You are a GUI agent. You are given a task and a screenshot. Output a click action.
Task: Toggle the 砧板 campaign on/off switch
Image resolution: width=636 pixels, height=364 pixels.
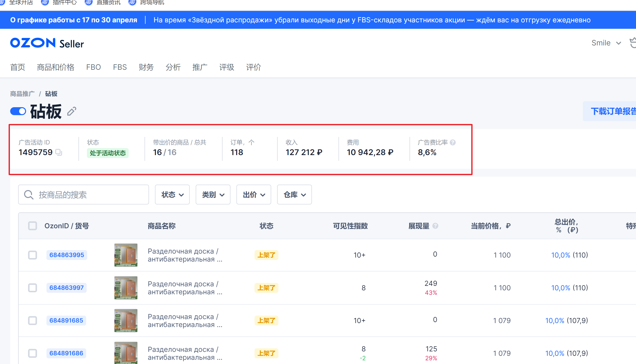click(x=18, y=111)
